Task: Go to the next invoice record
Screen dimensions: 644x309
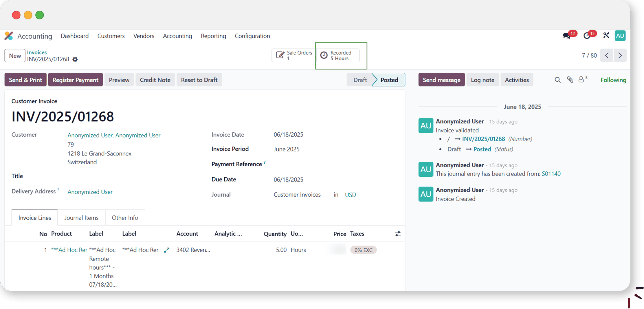Action: tap(620, 56)
